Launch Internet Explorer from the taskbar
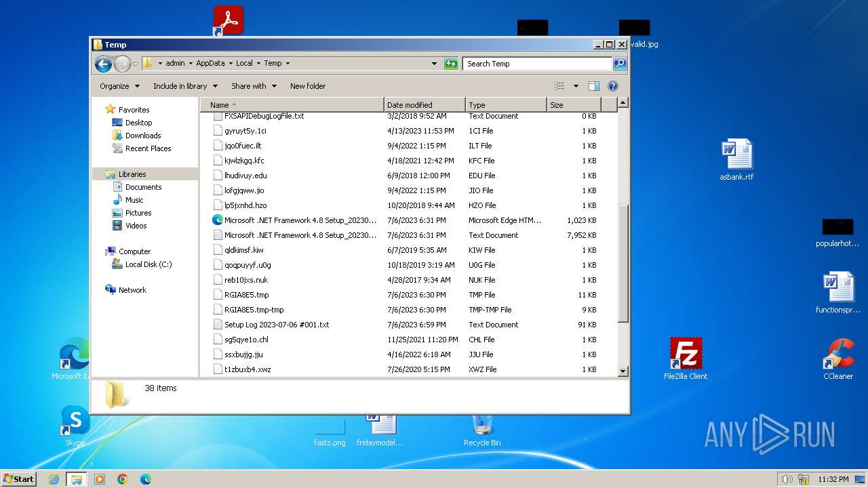 coord(54,479)
